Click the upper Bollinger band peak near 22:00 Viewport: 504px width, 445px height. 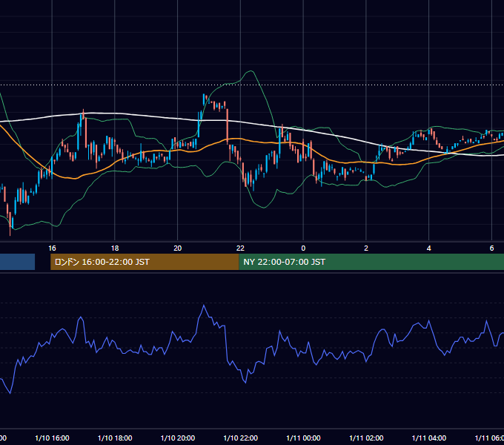(x=250, y=71)
